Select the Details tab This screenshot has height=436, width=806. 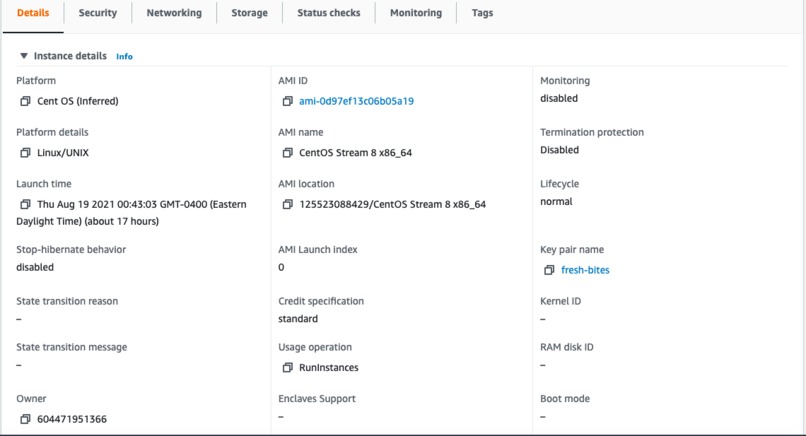tap(33, 13)
